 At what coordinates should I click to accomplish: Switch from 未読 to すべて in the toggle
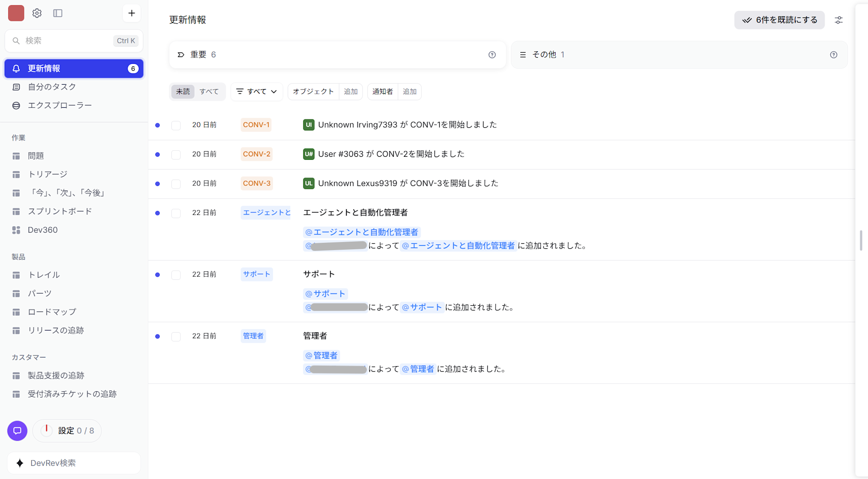click(x=209, y=92)
